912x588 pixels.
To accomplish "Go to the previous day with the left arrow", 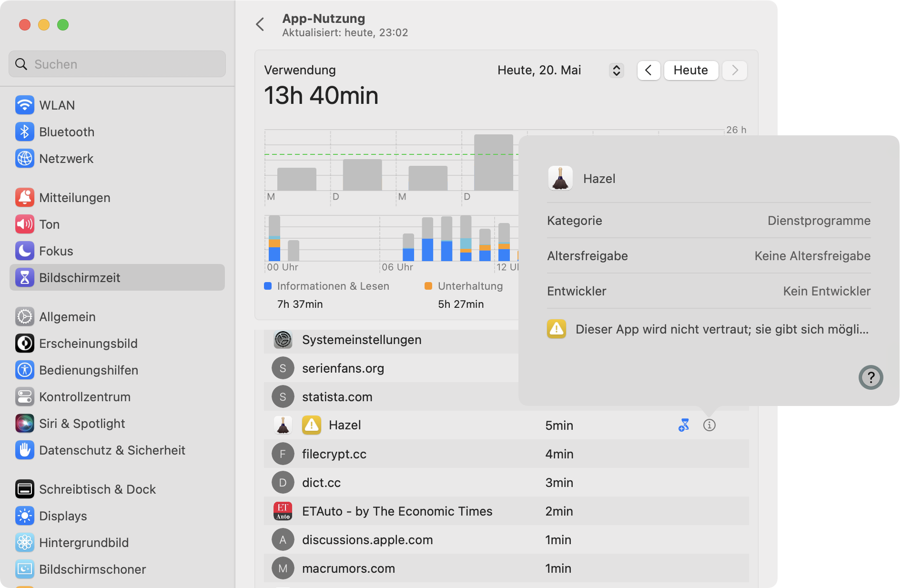I will point(649,71).
